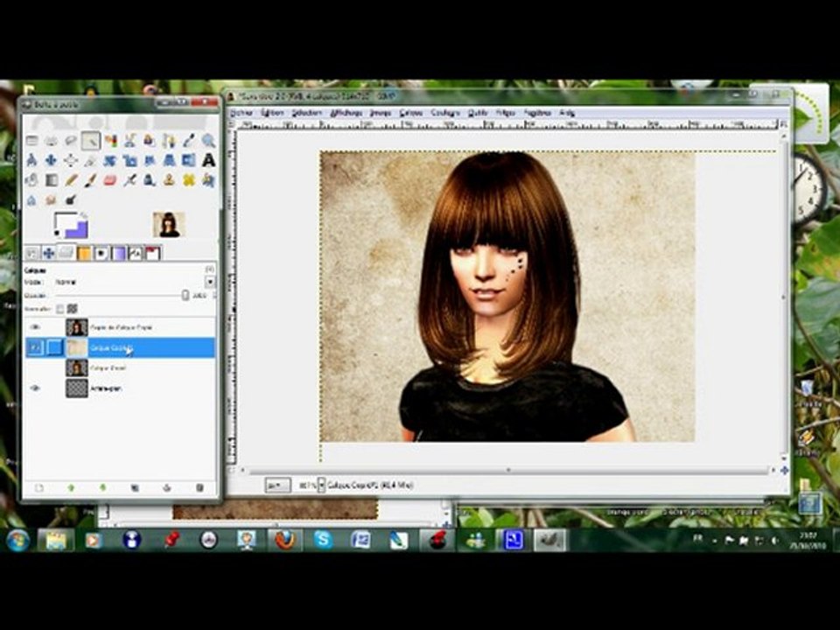Select the Clone stamp tool
840x630 pixels.
click(169, 180)
